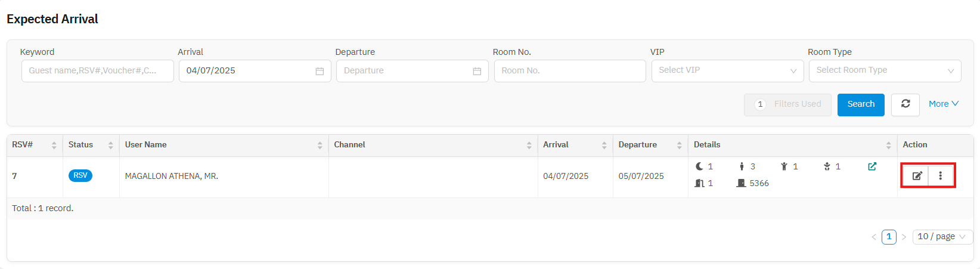Click the Keyword search input field
980x269 pixels.
pos(98,71)
